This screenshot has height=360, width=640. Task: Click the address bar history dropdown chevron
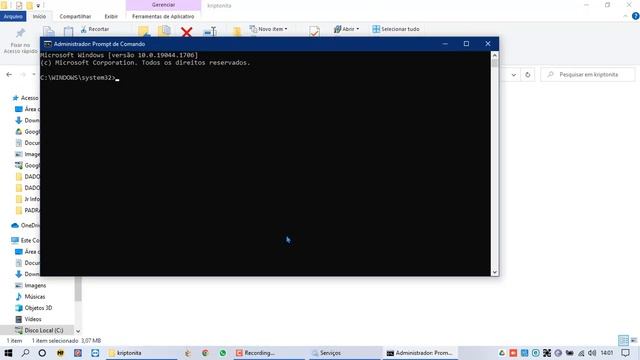(513, 75)
